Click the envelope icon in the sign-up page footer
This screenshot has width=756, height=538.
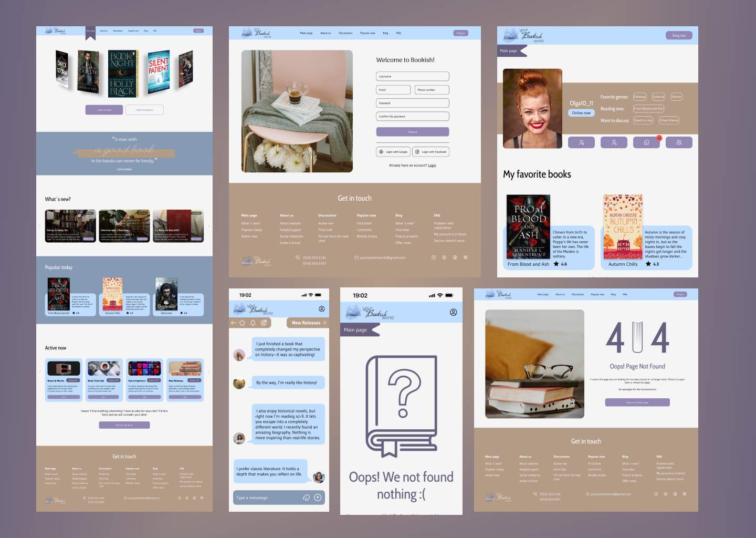coord(356,257)
